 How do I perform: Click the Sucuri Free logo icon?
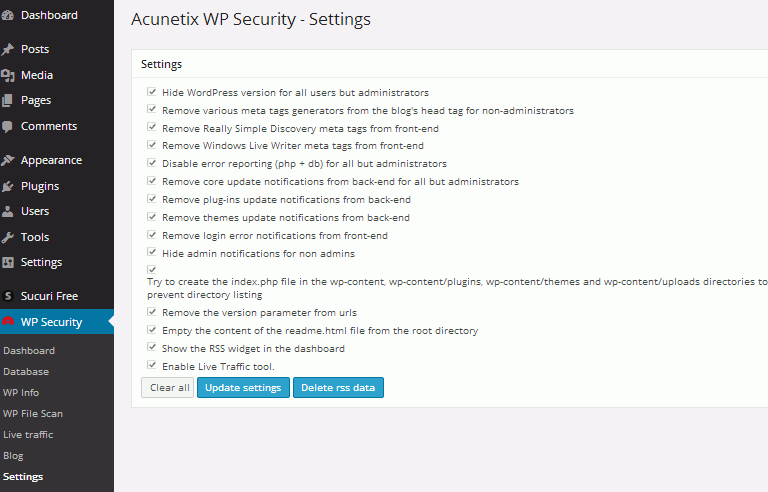[7, 296]
